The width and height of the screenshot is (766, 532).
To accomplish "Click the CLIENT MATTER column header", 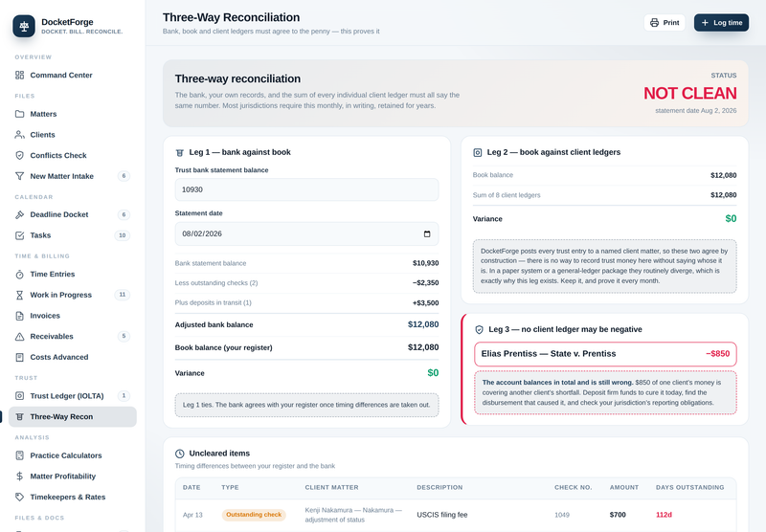I will click(x=331, y=488).
